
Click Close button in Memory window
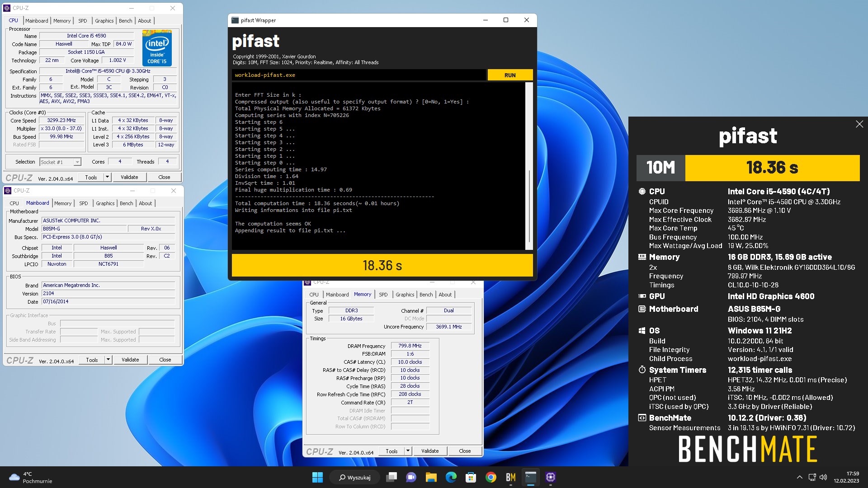[465, 451]
